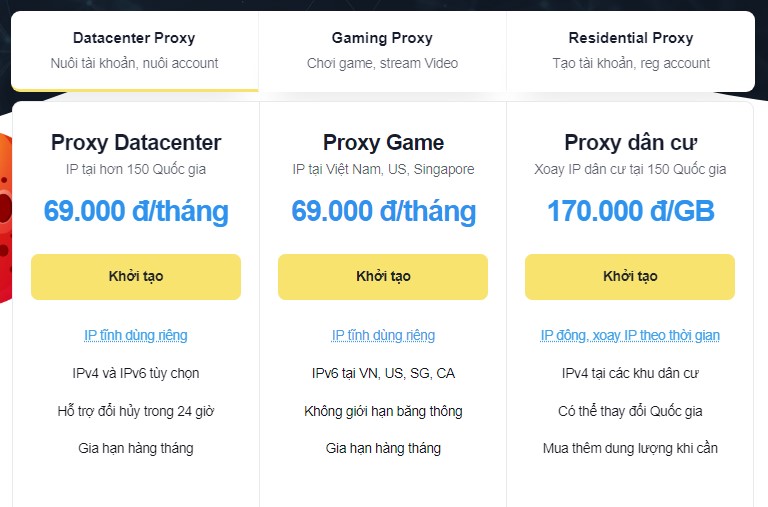The width and height of the screenshot is (768, 507).
Task: Select Proxy Game's 69.000 đ/tháng price
Action: [x=383, y=211]
